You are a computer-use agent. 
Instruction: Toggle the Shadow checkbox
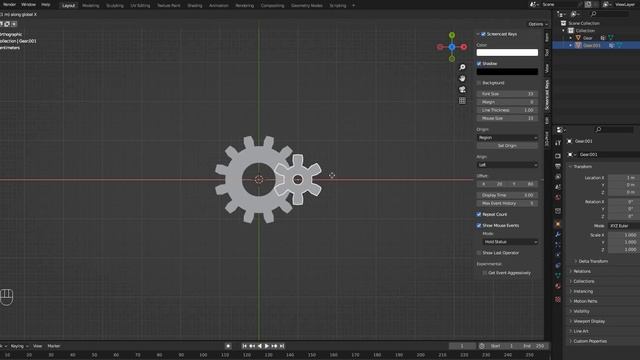click(x=479, y=64)
